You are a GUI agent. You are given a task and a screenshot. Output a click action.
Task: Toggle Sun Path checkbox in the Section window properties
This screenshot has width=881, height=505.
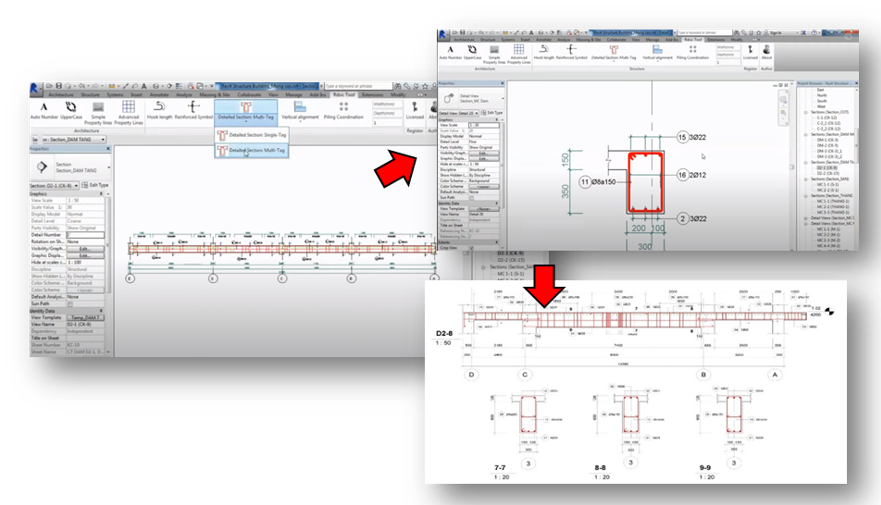tap(70, 304)
